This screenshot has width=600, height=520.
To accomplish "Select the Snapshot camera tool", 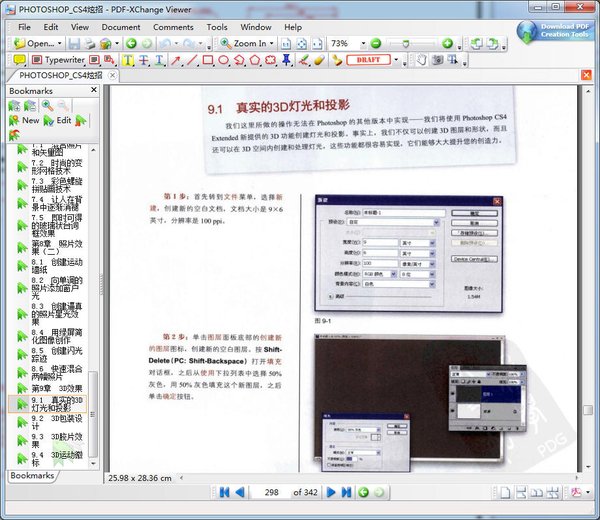I will [x=437, y=60].
